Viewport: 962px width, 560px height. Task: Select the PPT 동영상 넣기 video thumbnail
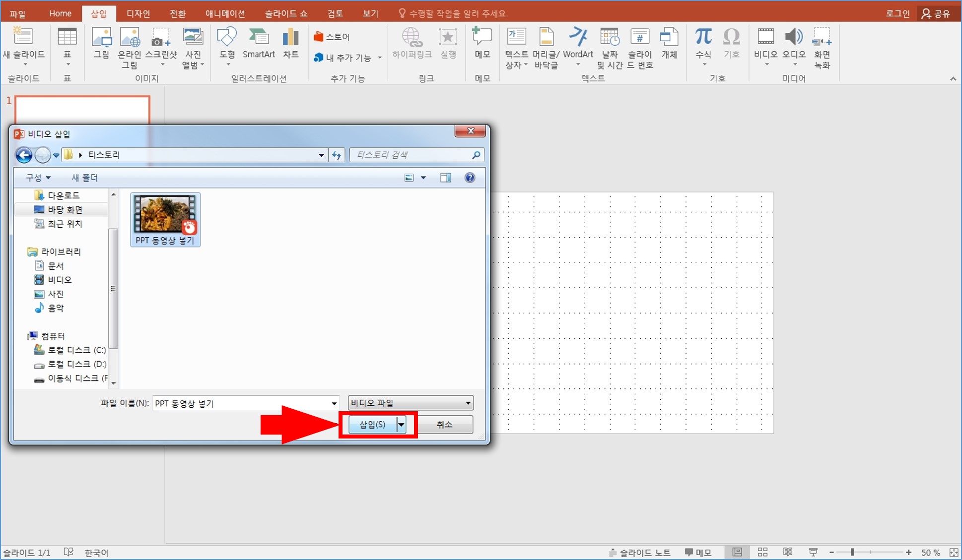click(165, 214)
